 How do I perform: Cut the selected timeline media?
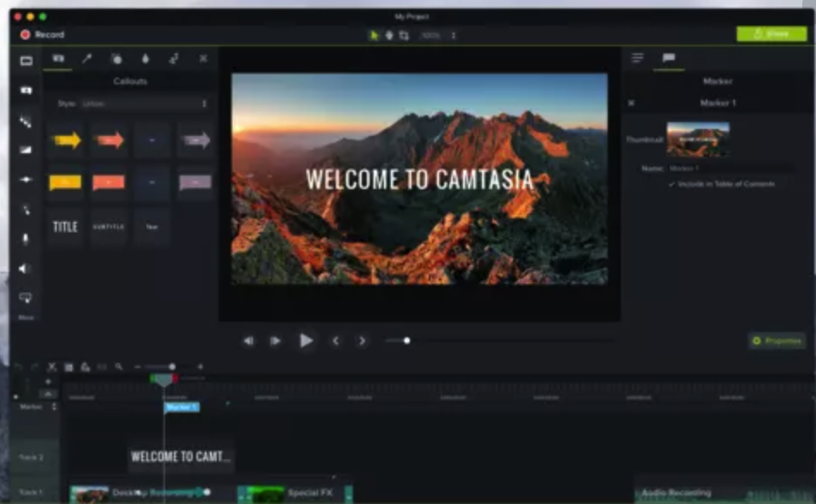(x=52, y=367)
